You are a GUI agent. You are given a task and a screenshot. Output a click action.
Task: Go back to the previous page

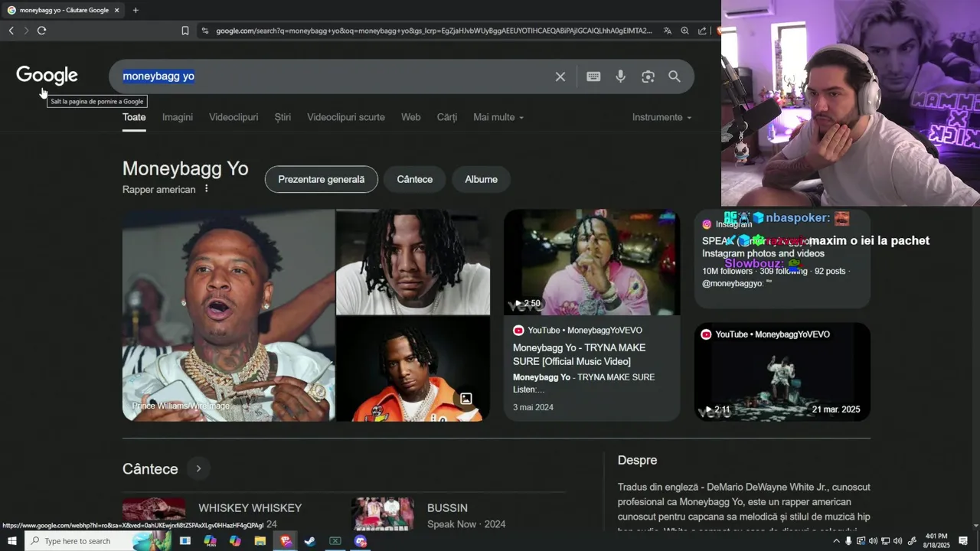tap(11, 31)
